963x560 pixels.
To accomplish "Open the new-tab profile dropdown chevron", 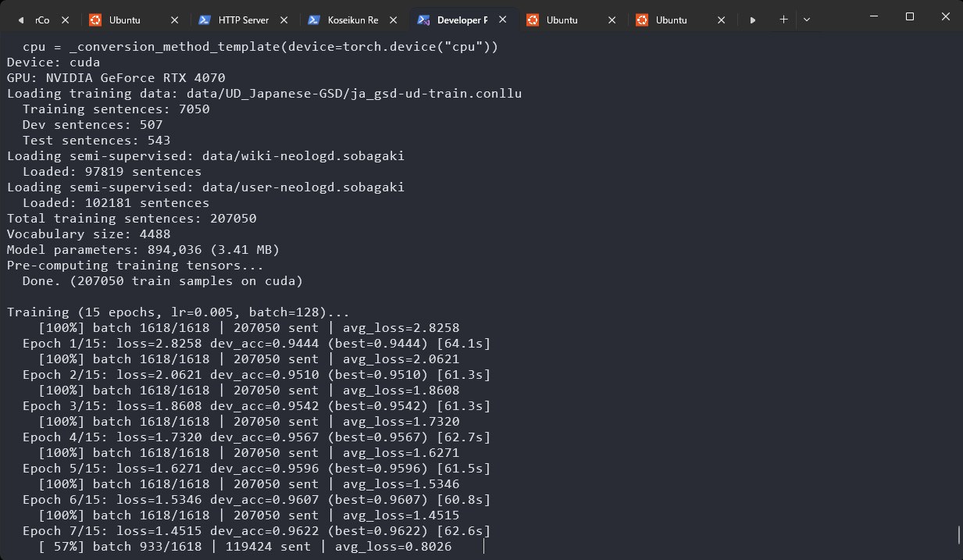I will [x=807, y=20].
